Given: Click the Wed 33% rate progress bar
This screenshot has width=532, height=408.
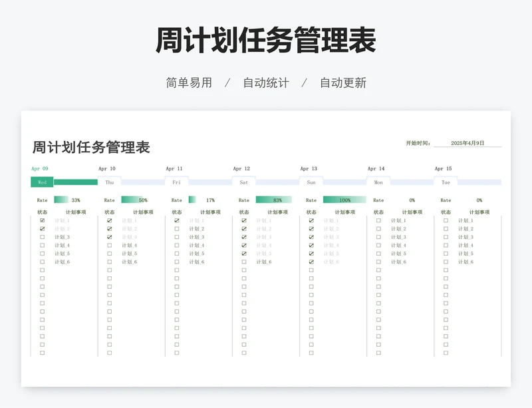Looking at the screenshot, I should (x=75, y=200).
